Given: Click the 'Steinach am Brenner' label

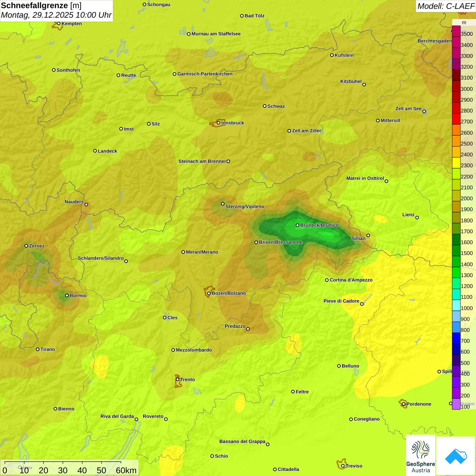Looking at the screenshot, I should point(202,161).
